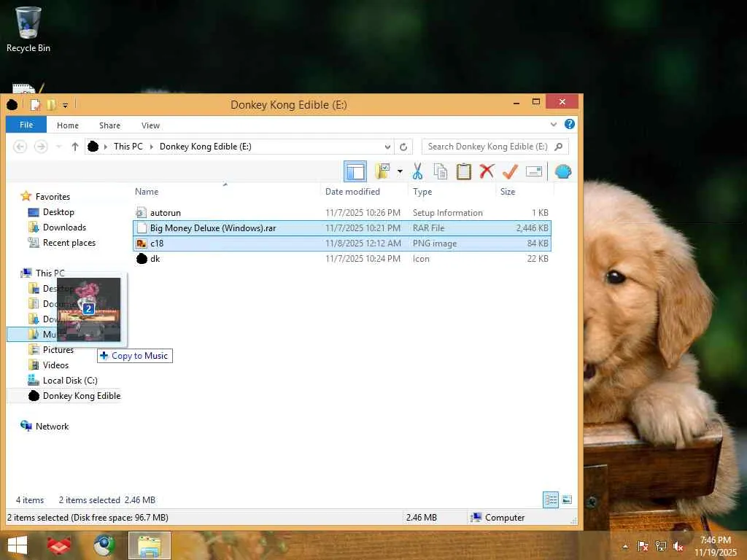Open the recent locations dropdown arrow
Screen dimensions: 747x560
click(58, 147)
